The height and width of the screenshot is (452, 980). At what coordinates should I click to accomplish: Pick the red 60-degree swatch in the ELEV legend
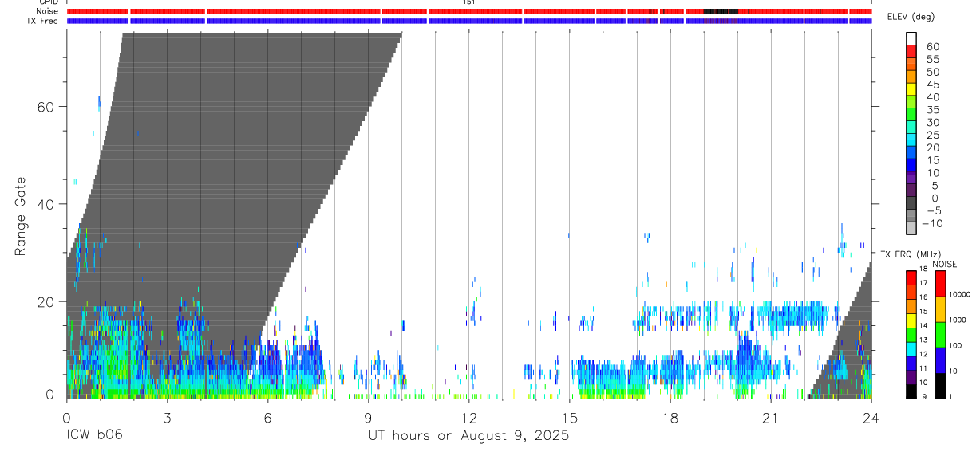click(x=912, y=50)
